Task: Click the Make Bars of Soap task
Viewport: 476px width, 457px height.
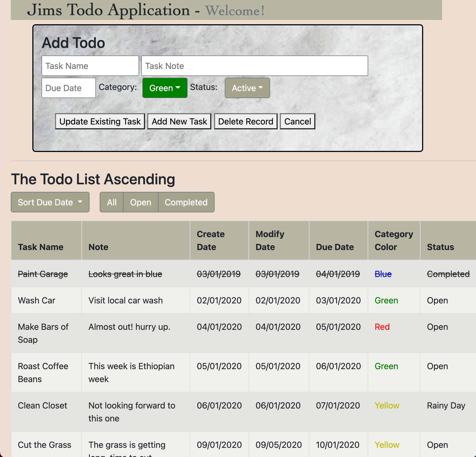Action: [x=43, y=333]
